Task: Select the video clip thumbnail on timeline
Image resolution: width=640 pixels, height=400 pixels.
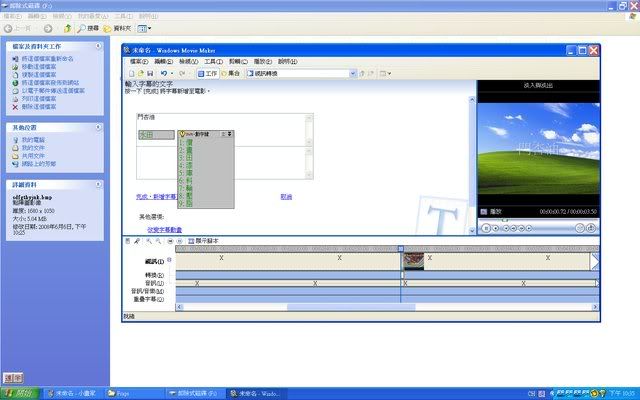Action: [x=413, y=260]
